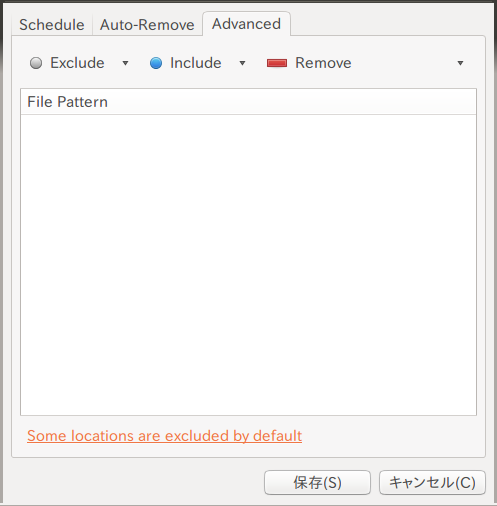497x506 pixels.
Task: Switch to the Schedule tab
Action: click(x=52, y=25)
